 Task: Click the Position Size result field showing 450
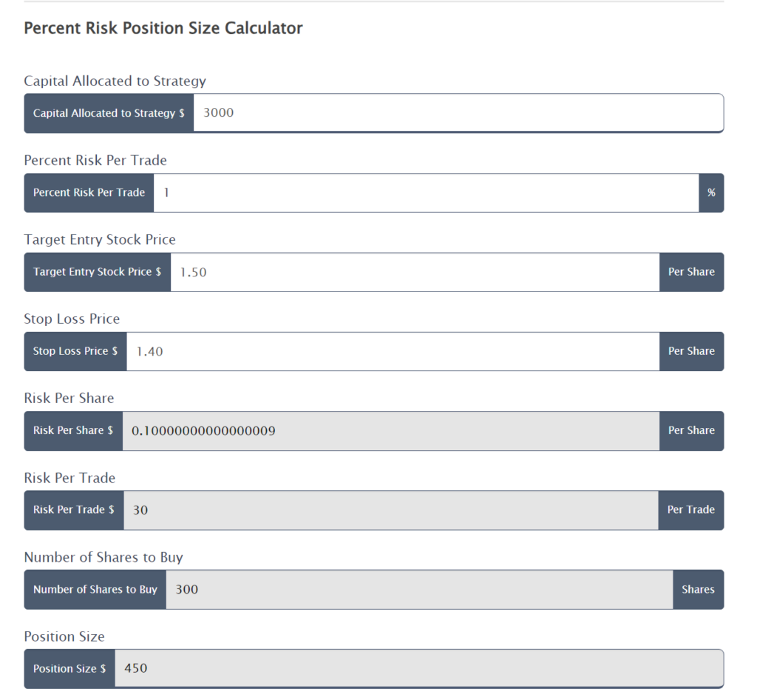click(418, 669)
